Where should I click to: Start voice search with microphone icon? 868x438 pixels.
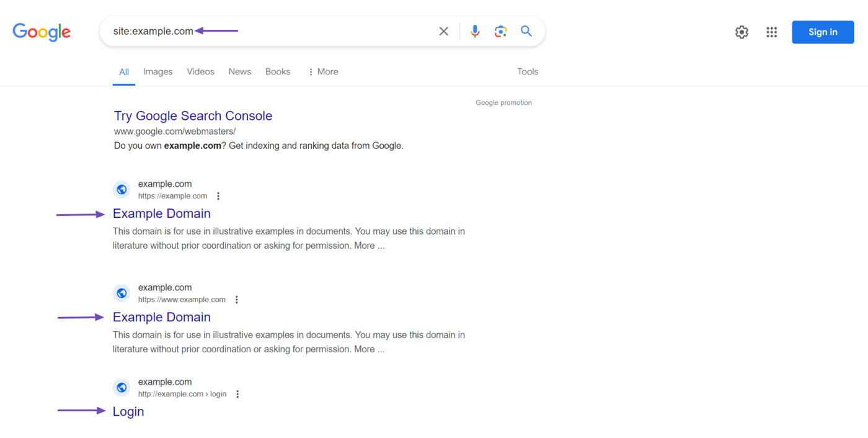click(475, 31)
